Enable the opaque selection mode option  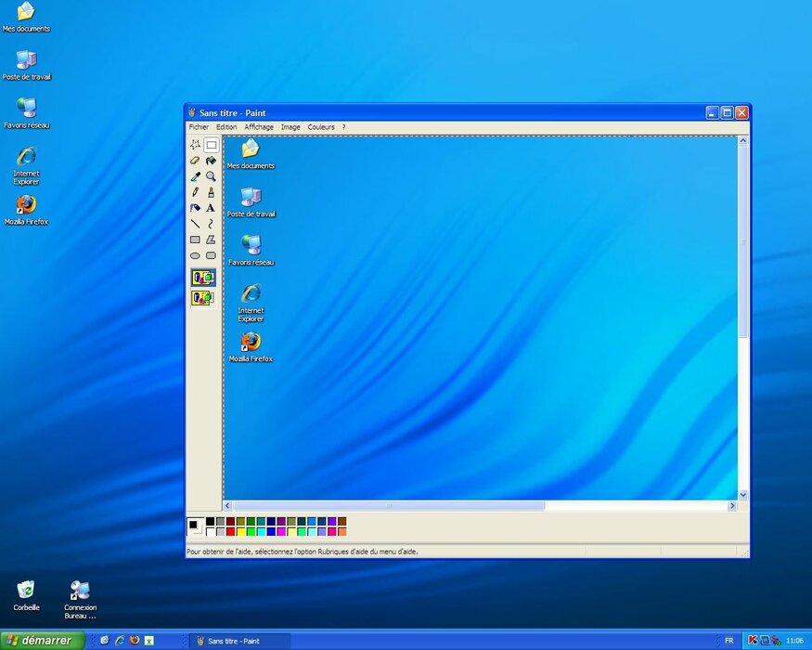pos(202,278)
